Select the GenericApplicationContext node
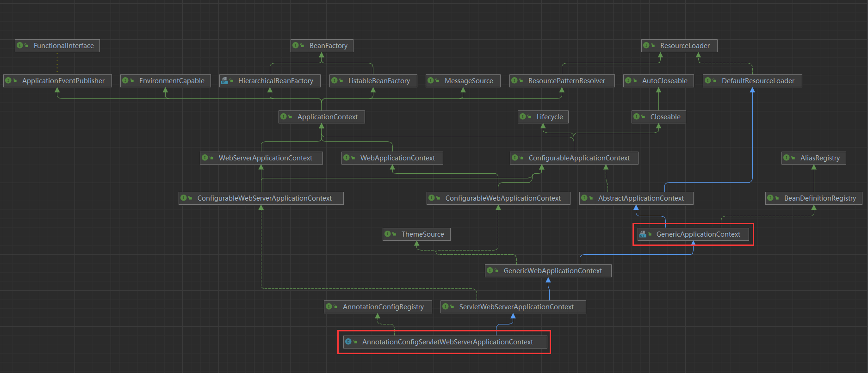 [693, 234]
